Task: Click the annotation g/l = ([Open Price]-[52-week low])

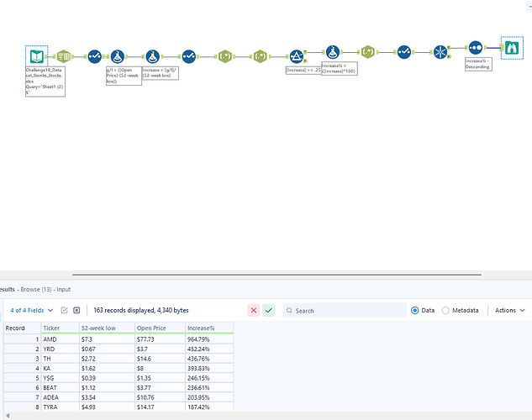Action: coord(124,76)
